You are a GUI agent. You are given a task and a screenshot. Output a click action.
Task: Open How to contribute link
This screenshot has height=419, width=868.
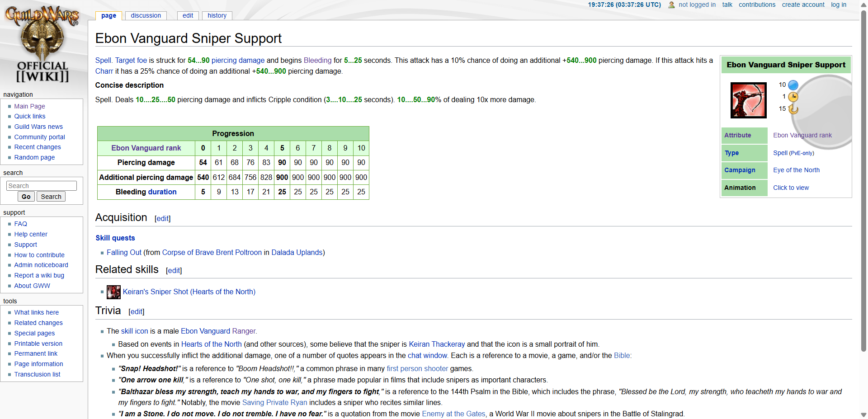tap(39, 255)
